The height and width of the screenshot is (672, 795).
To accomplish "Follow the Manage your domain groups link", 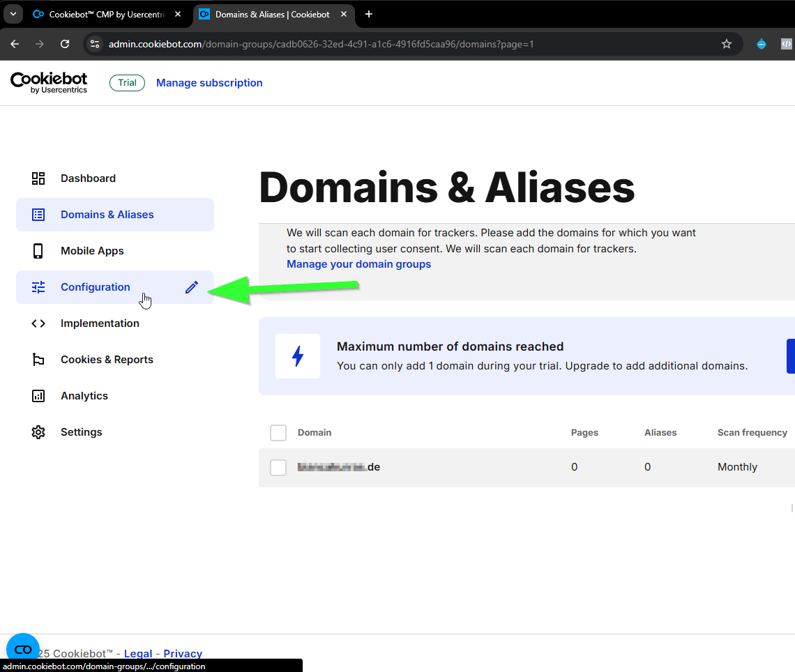I will 358,264.
